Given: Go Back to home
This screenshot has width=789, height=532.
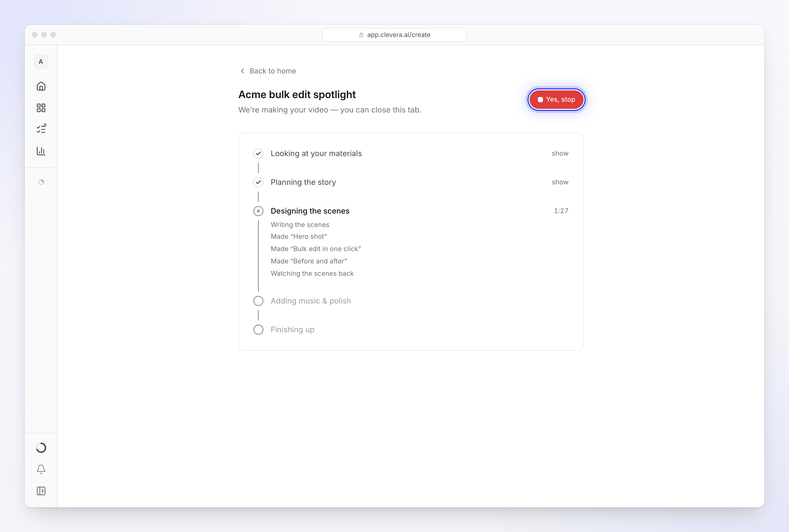Looking at the screenshot, I should tap(268, 71).
